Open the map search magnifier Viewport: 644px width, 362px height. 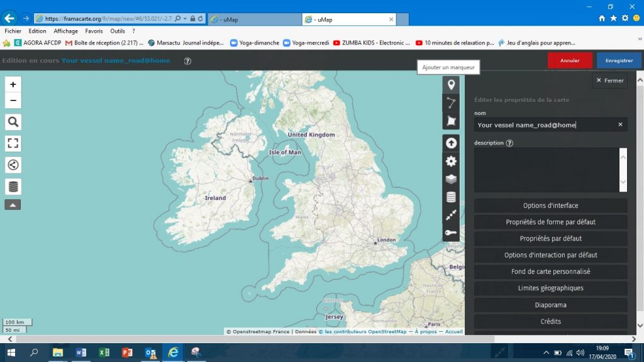(13, 122)
